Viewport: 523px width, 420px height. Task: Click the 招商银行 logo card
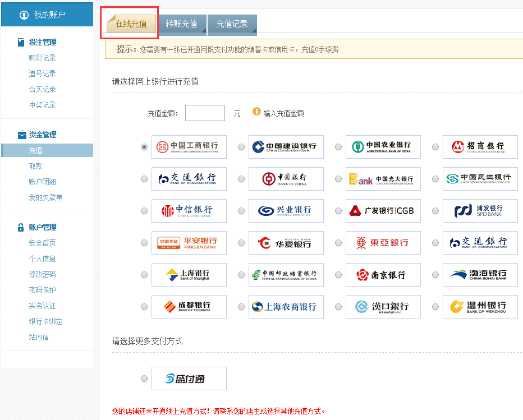click(x=480, y=147)
